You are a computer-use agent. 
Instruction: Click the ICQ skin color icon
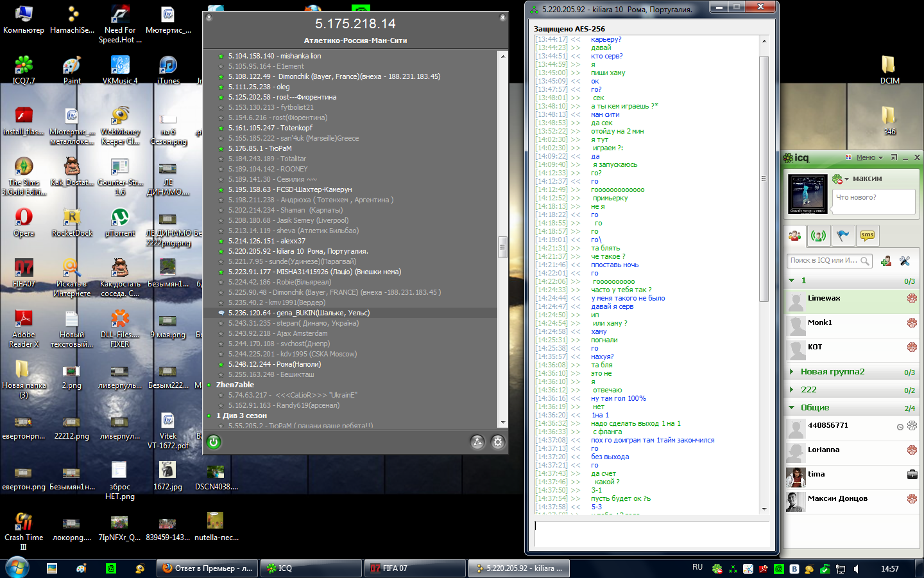pos(848,157)
